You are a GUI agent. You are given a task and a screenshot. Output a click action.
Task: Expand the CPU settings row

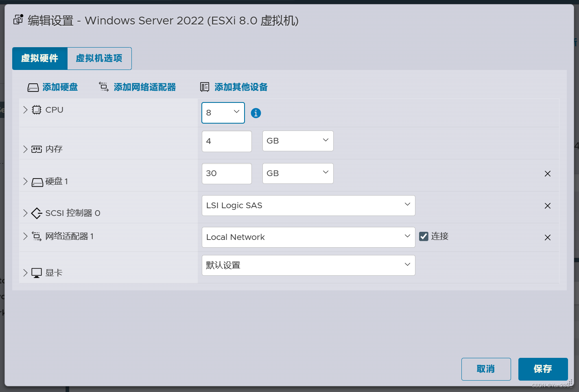[x=25, y=110]
